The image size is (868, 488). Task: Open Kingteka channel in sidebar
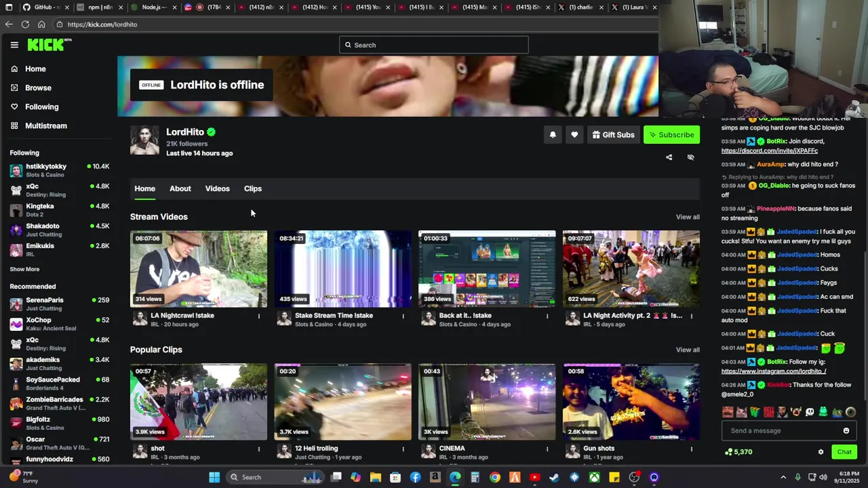tap(60, 210)
